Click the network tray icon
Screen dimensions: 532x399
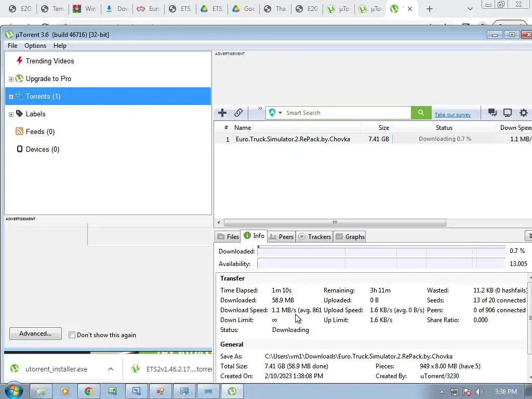coord(454,392)
